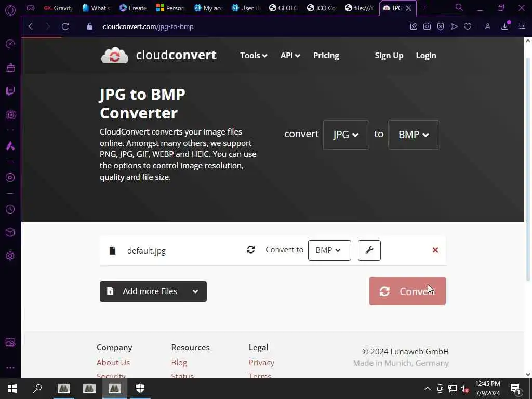Open the notification center icon
The image size is (532, 399).
point(515,389)
